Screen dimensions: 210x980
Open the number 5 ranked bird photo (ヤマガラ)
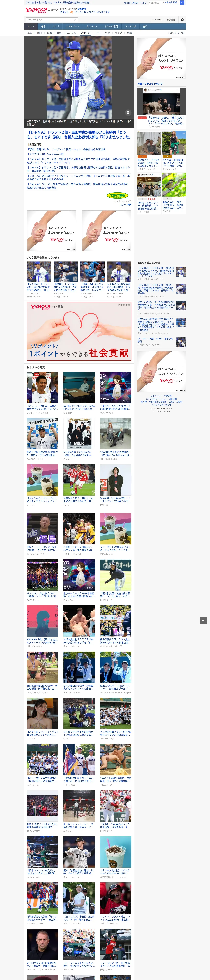coord(174,185)
